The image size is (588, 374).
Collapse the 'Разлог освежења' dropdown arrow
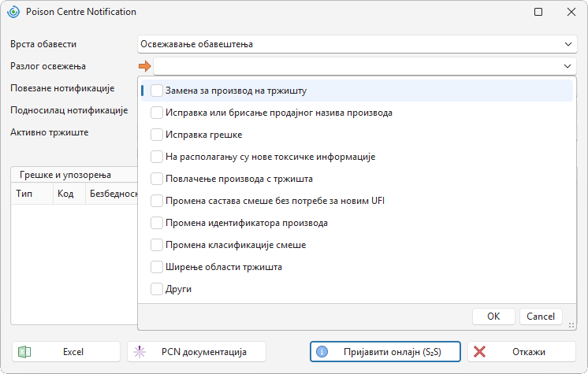click(568, 66)
